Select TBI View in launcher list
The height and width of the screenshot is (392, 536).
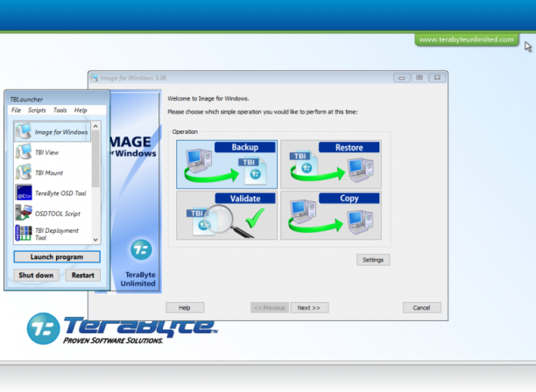pyautogui.click(x=53, y=152)
